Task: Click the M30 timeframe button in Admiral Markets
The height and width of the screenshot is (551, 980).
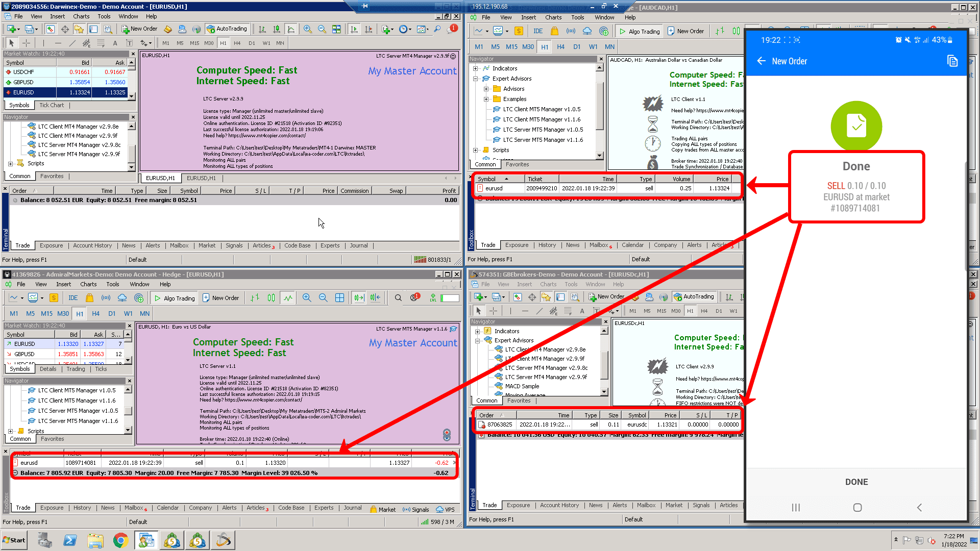Action: pyautogui.click(x=63, y=313)
